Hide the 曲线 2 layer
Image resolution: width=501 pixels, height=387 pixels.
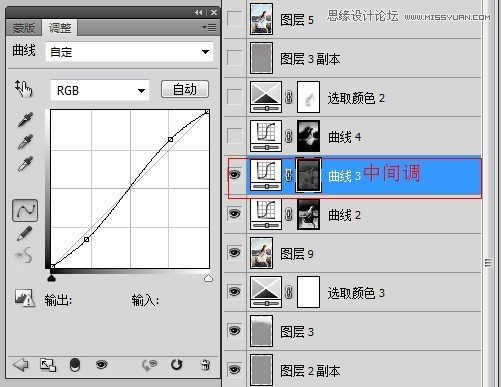tap(235, 213)
